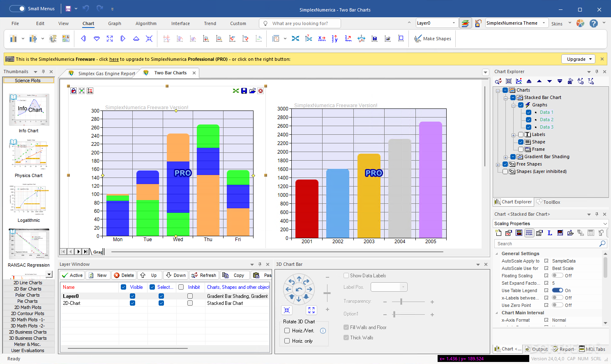Image resolution: width=611 pixels, height=364 pixels.
Task: Click the open folder icon in the properties toolbar
Action: click(x=570, y=233)
